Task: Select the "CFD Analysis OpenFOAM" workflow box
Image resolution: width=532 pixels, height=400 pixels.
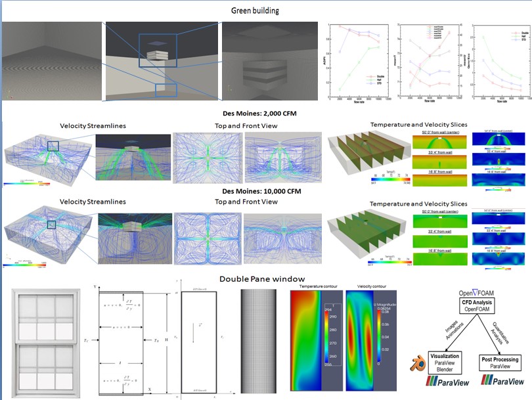Action: click(477, 305)
